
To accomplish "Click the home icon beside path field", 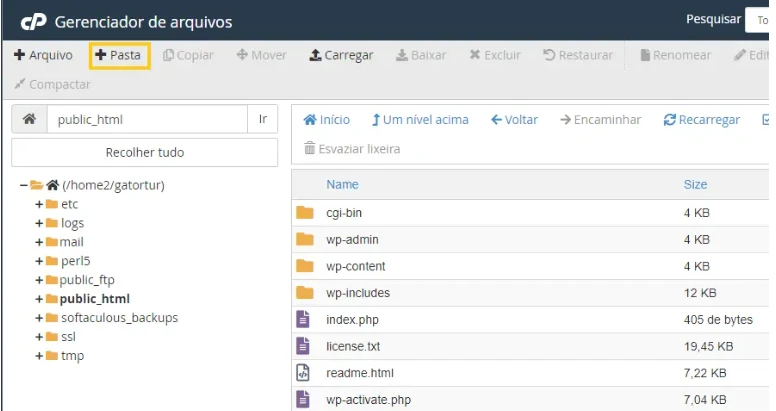I will click(29, 119).
